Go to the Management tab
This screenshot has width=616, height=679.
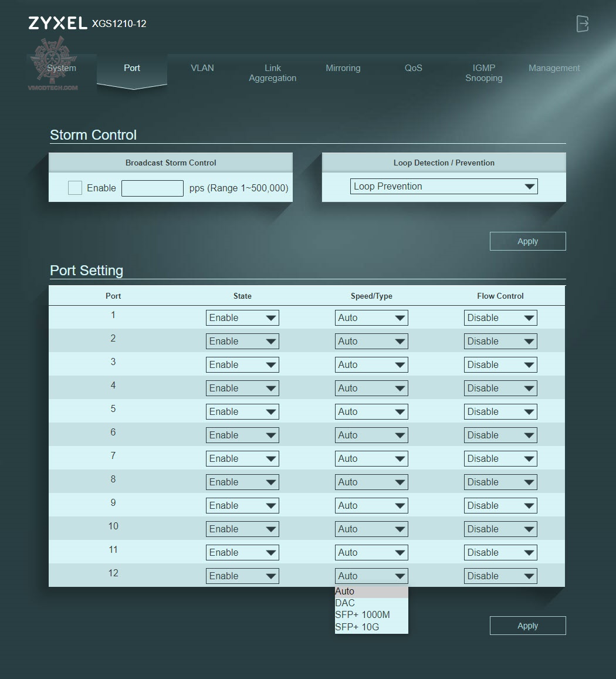(x=554, y=68)
